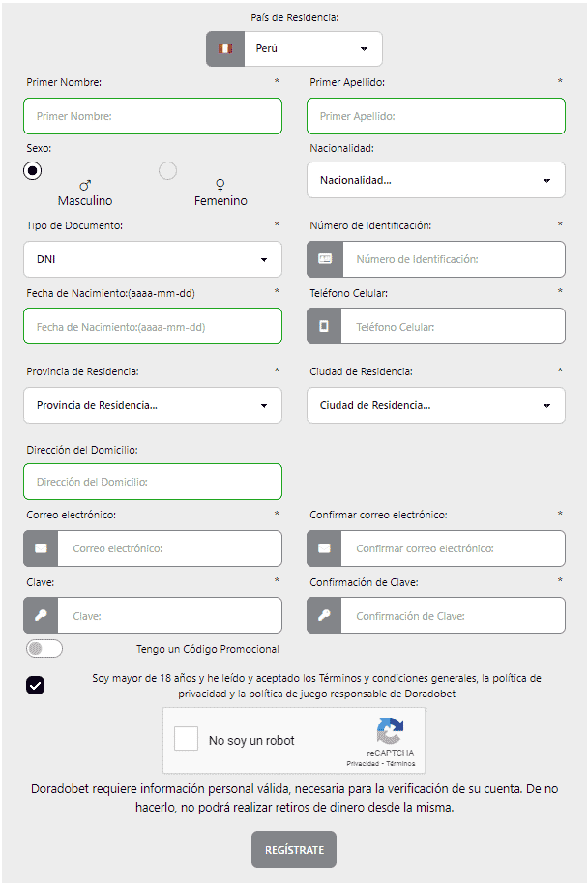Click the key icon beside Confirmación de Clave

[x=325, y=615]
